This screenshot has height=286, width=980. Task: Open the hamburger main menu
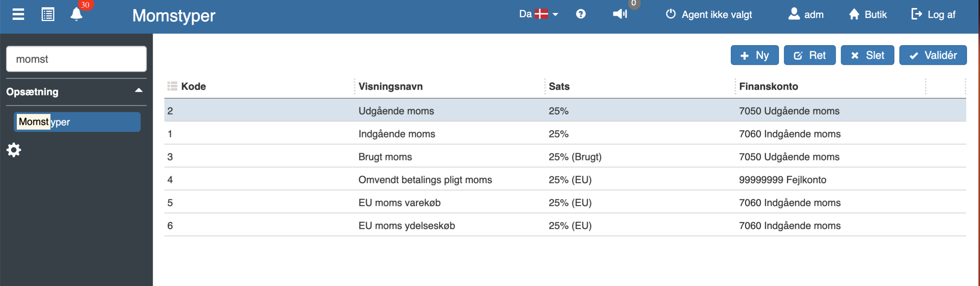(x=18, y=15)
